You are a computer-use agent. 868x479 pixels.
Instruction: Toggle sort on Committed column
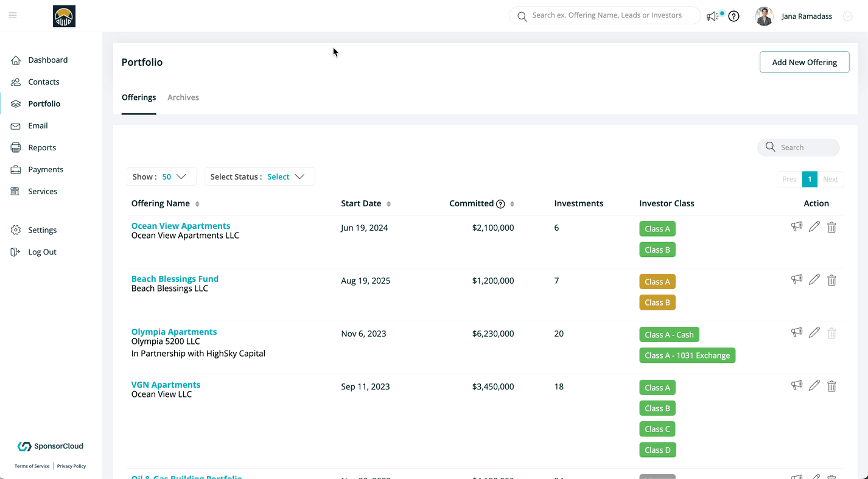click(512, 204)
